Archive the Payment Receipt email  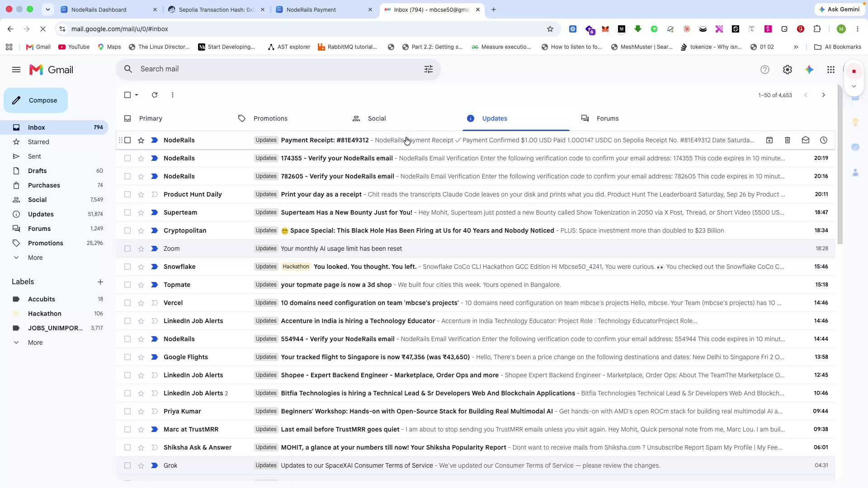[769, 140]
